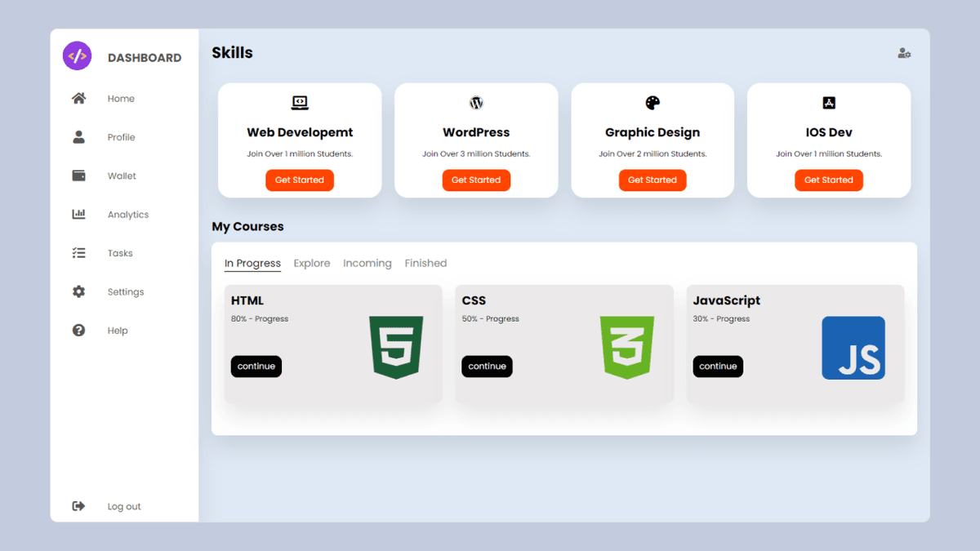
Task: Click the IOS Dev App Store icon
Action: (x=829, y=103)
